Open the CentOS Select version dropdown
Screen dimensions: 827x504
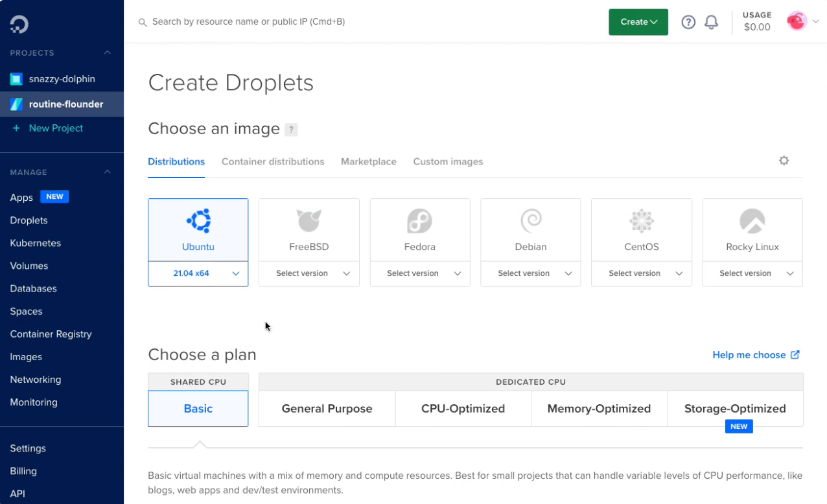(642, 273)
